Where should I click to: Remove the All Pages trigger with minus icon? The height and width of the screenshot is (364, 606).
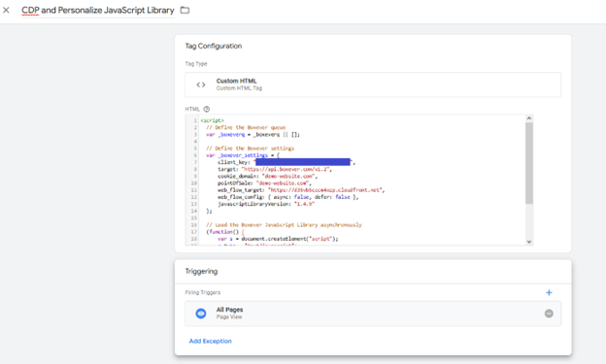coord(549,314)
